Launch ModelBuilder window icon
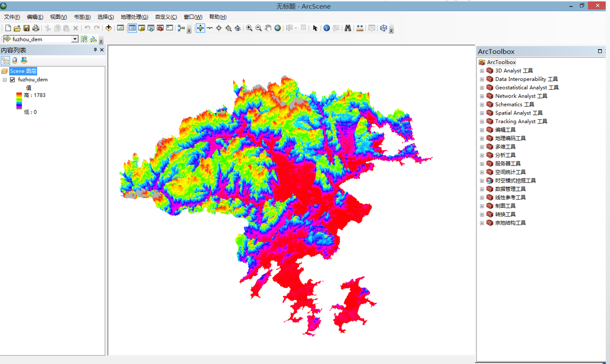The width and height of the screenshot is (610, 364). coord(181,28)
